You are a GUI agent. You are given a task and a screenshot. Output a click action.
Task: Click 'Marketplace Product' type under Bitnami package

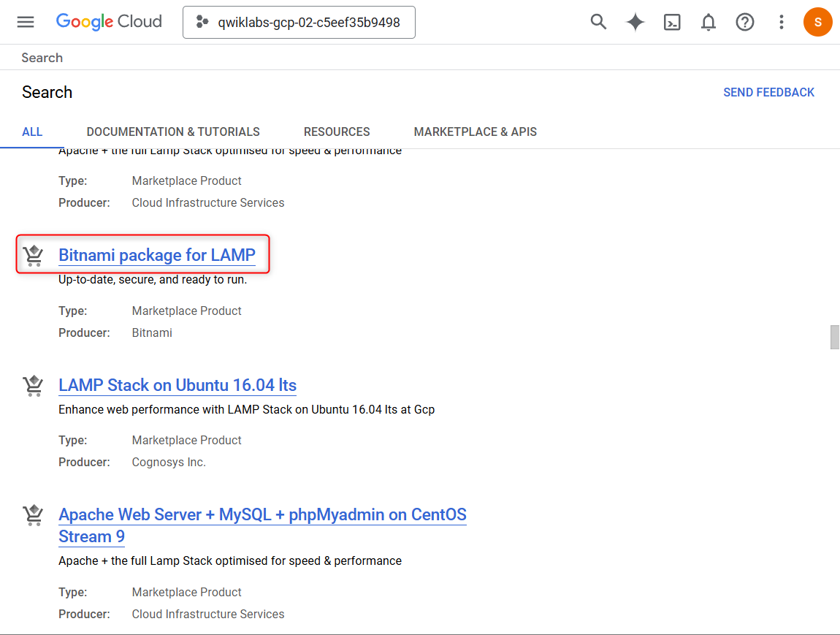(x=186, y=311)
